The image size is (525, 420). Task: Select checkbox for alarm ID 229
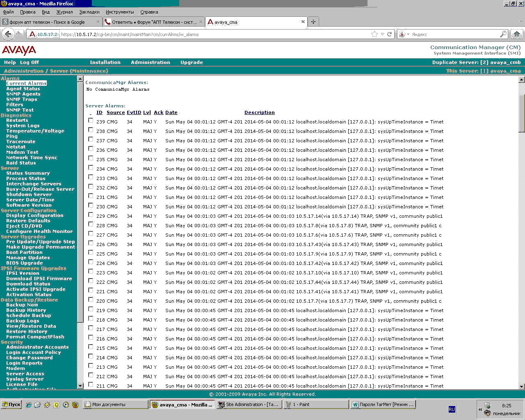pyautogui.click(x=91, y=215)
